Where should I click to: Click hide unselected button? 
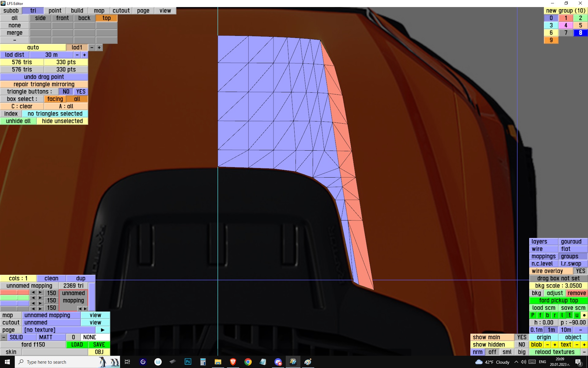click(x=62, y=121)
